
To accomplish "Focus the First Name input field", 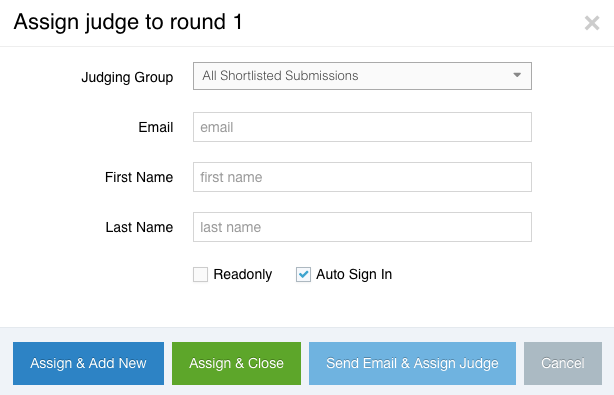I will [x=362, y=177].
